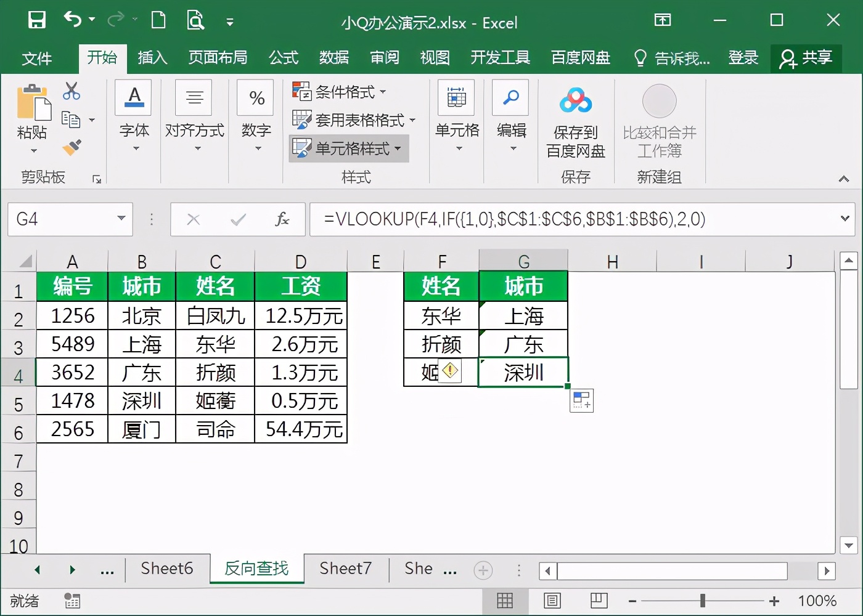Zoom in with the plus button

(774, 601)
